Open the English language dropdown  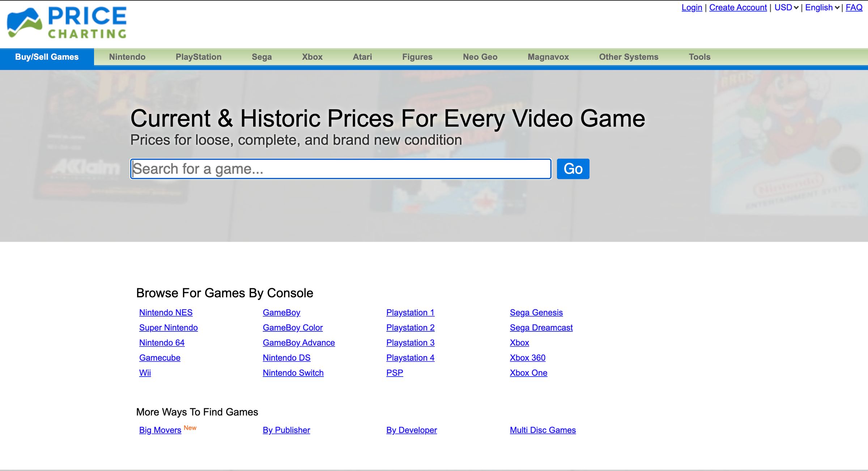[822, 7]
